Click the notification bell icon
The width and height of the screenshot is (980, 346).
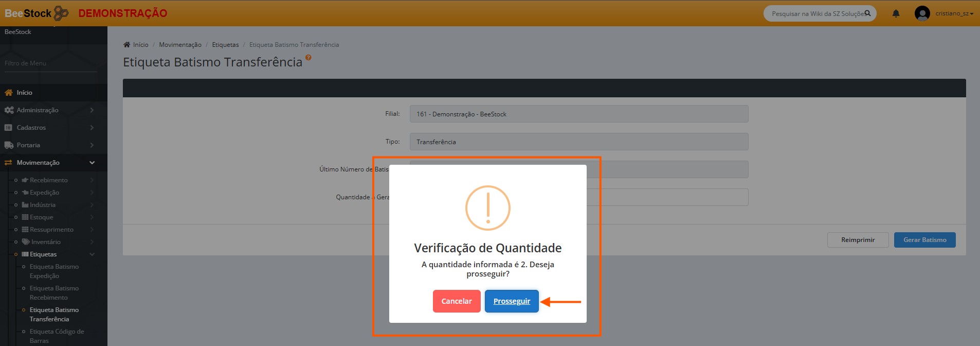(896, 14)
